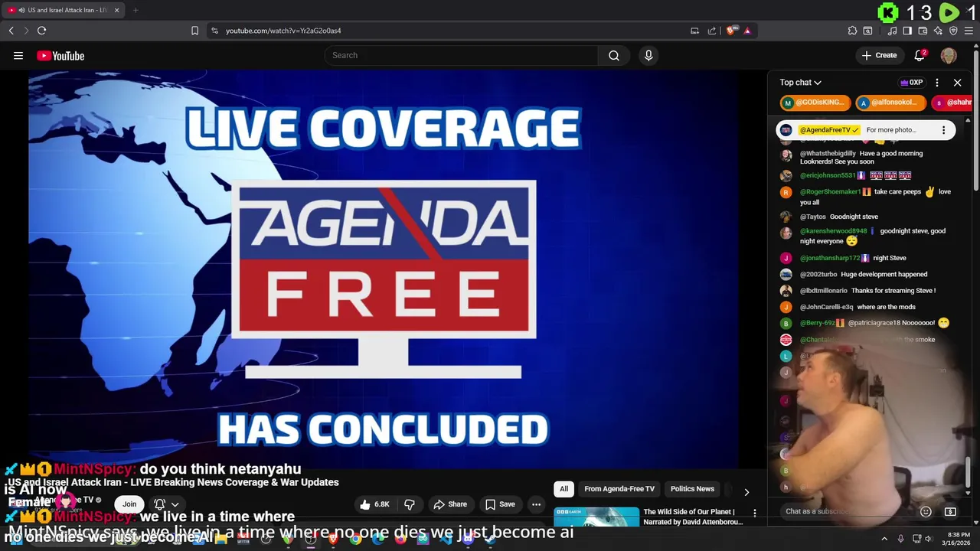Viewport: 980px width, 551px height.
Task: Open pinned message options menu
Action: pos(943,130)
